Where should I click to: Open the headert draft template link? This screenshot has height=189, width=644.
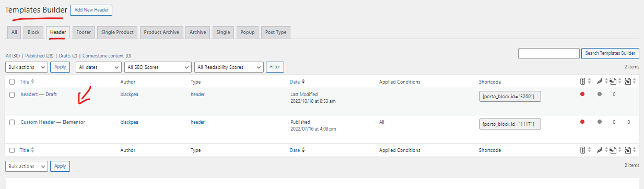29,95
